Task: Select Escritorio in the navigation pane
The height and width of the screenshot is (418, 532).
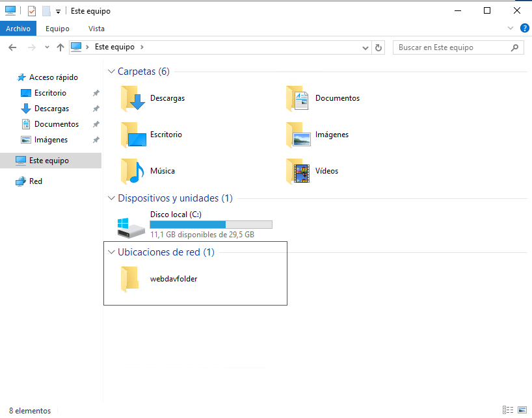Action: (x=50, y=93)
